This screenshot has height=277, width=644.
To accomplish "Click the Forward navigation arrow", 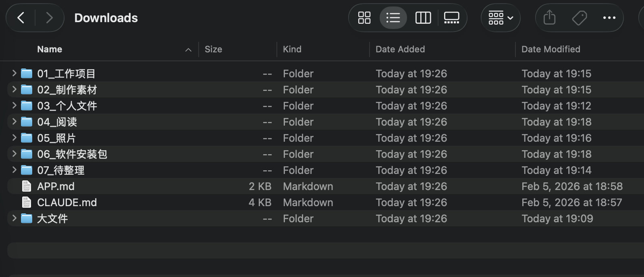I will 49,18.
